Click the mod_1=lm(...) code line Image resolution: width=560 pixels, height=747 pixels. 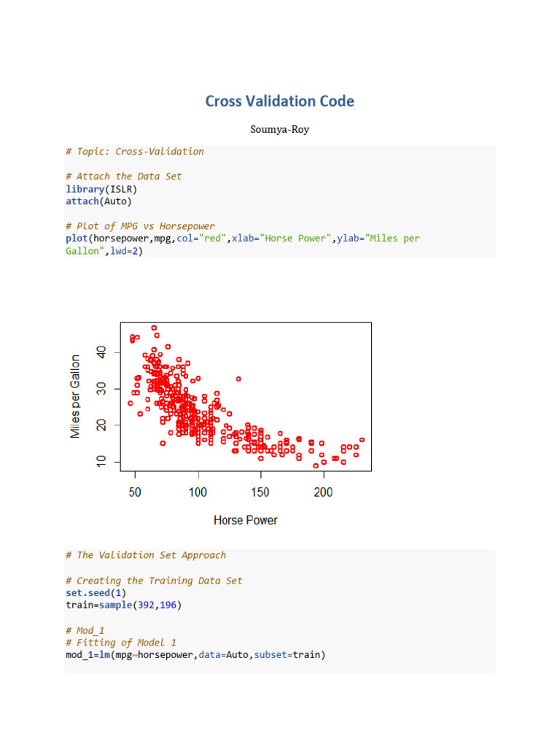click(195, 655)
